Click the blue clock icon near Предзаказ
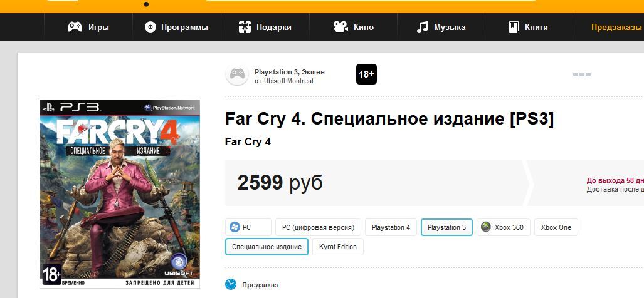This screenshot has height=298, width=644. [x=231, y=284]
